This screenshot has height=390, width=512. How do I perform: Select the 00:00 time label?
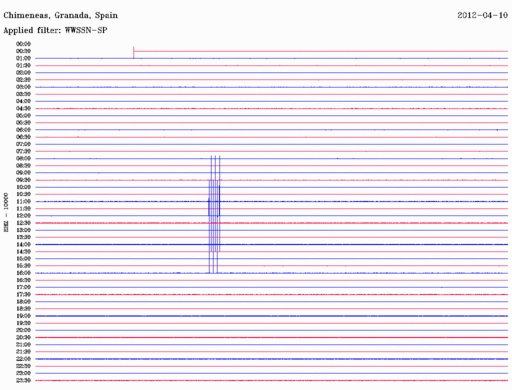pyautogui.click(x=23, y=44)
